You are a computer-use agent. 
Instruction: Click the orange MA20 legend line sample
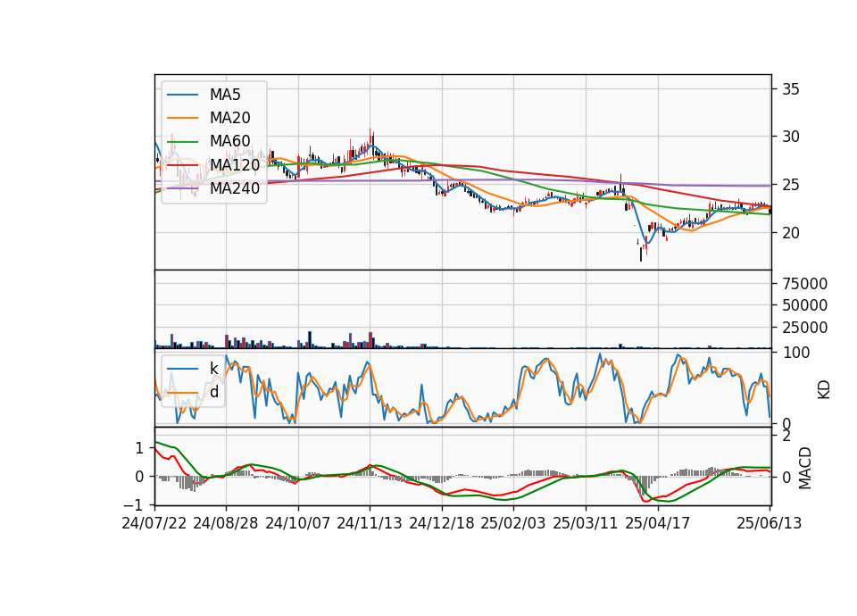click(x=182, y=118)
